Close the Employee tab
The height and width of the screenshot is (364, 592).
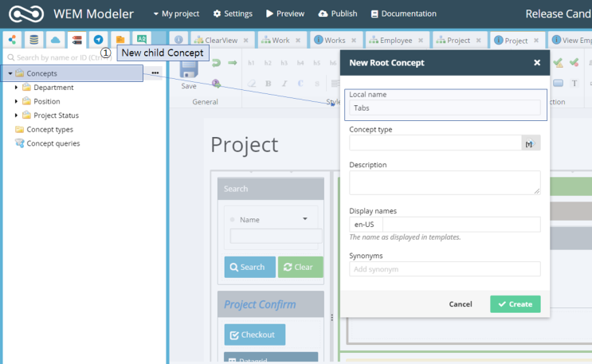point(421,41)
